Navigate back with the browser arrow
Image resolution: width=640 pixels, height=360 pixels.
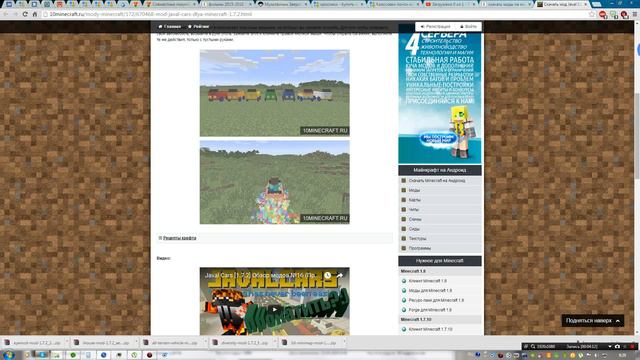click(x=6, y=14)
